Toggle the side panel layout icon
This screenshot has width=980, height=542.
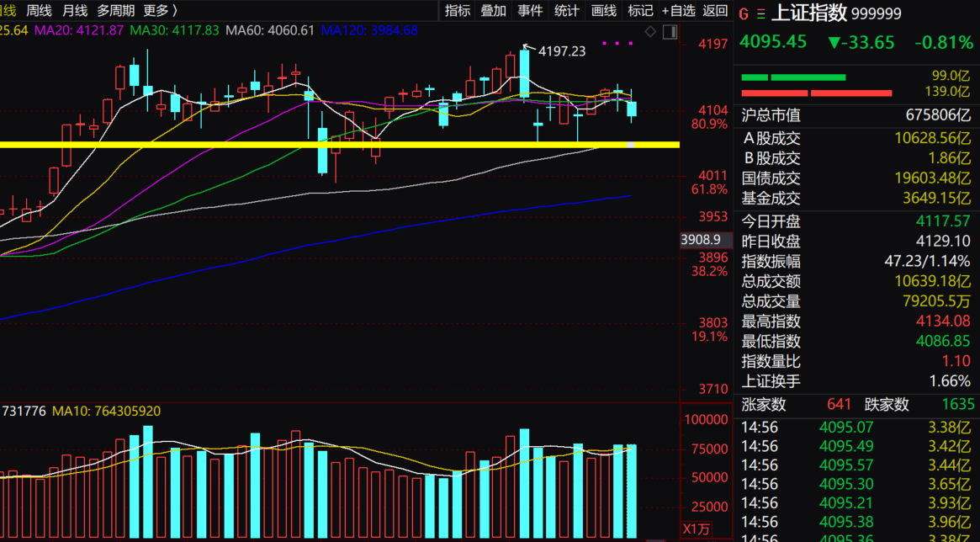click(x=670, y=32)
